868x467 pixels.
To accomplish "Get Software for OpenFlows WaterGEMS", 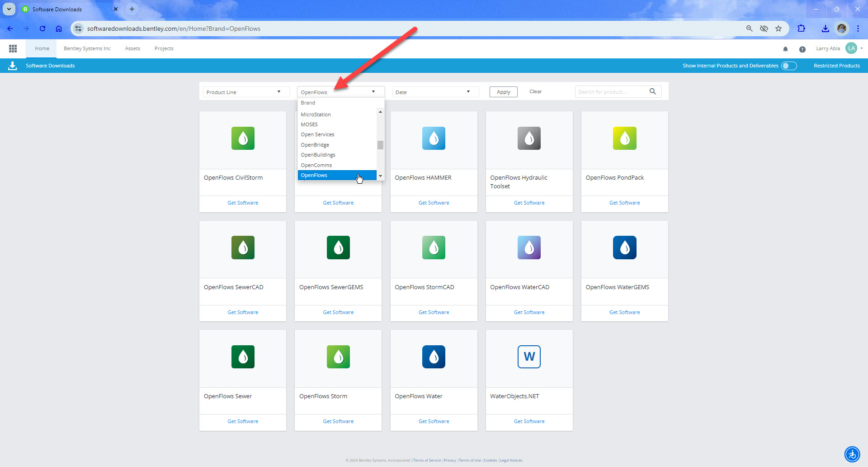I will coord(624,312).
